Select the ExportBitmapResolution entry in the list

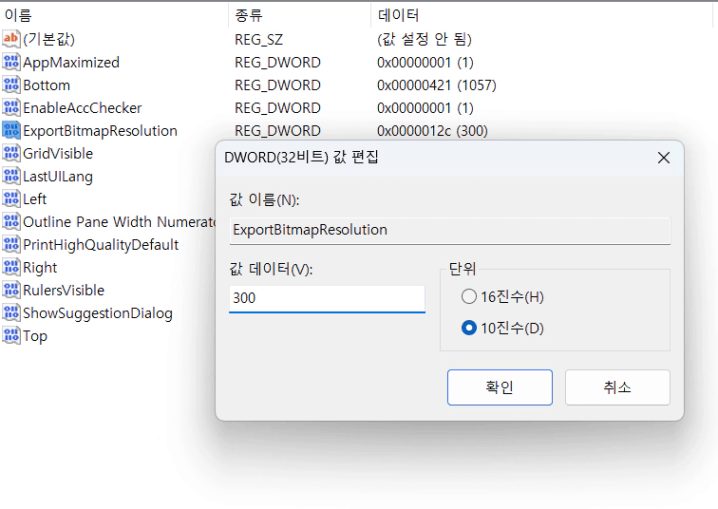click(x=100, y=131)
